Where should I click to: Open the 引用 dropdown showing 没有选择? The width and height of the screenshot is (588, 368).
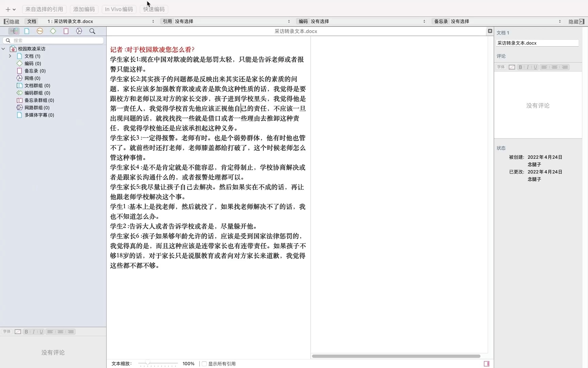[226, 21]
